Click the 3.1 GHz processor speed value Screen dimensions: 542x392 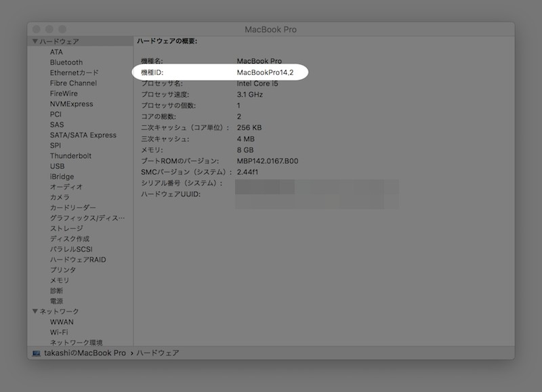tap(249, 94)
